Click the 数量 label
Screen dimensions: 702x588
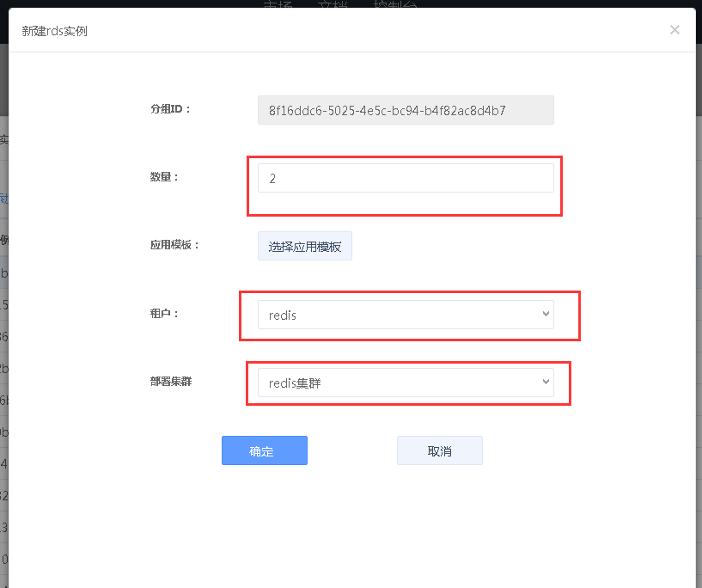tap(164, 177)
